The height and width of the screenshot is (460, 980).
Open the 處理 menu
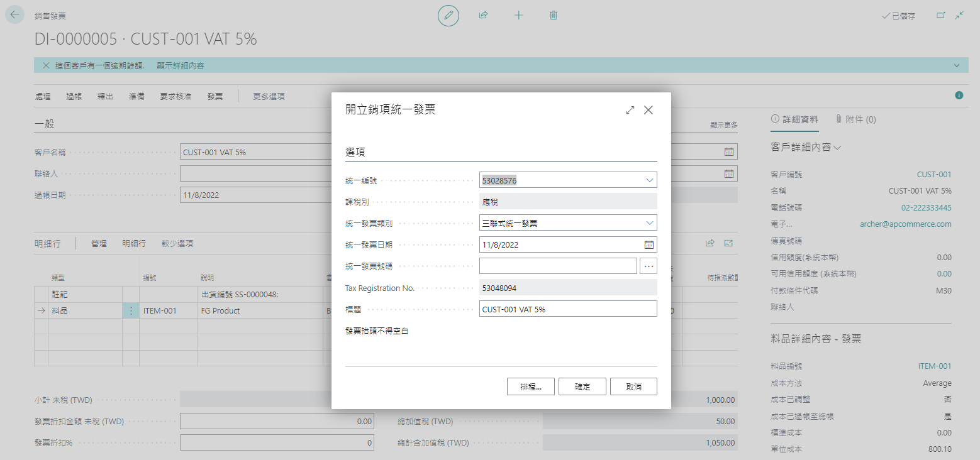[x=43, y=96]
